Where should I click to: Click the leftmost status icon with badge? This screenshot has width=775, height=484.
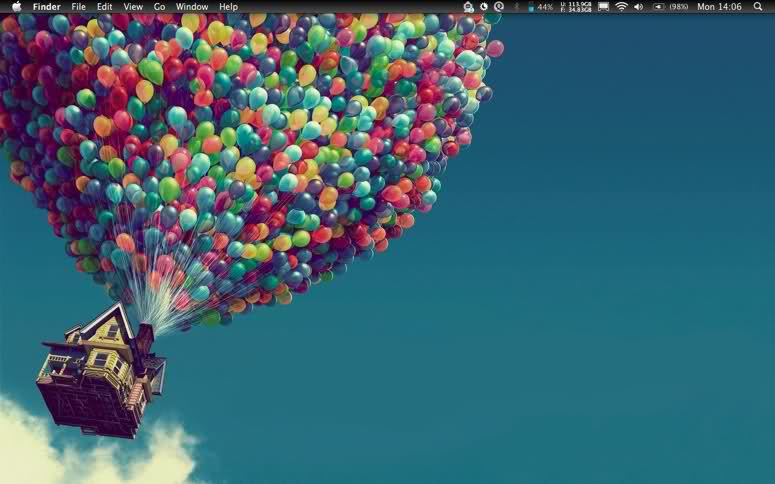(468, 6)
